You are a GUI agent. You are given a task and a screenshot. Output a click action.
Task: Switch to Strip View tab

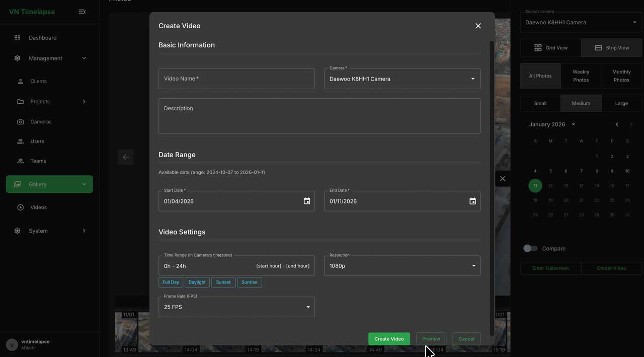click(x=611, y=48)
